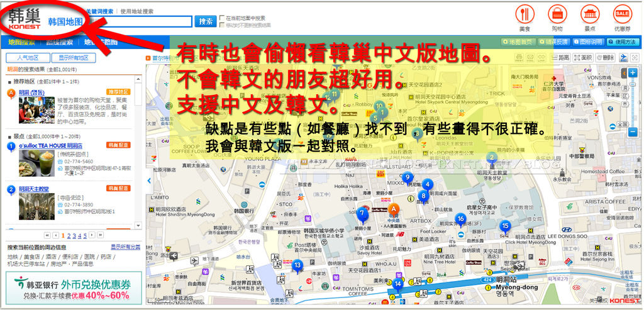
Task: Click map marker number 13
Action: 297,265
